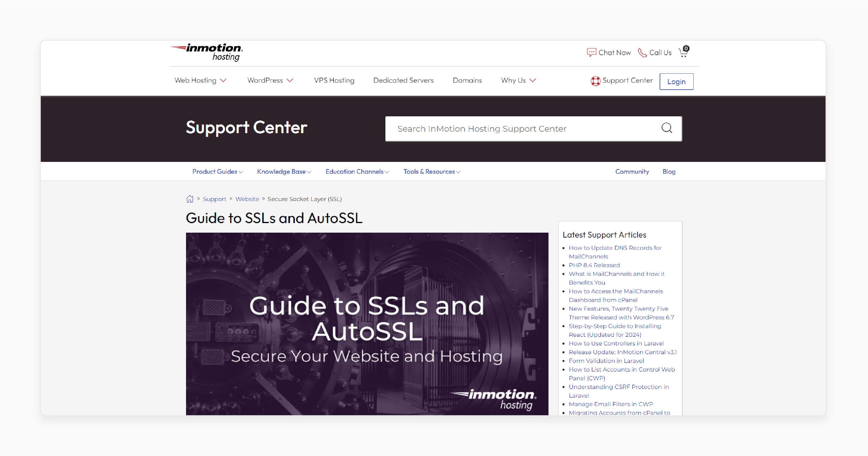Open Manage Email Filters in CWP
The image size is (868, 456).
coord(611,404)
